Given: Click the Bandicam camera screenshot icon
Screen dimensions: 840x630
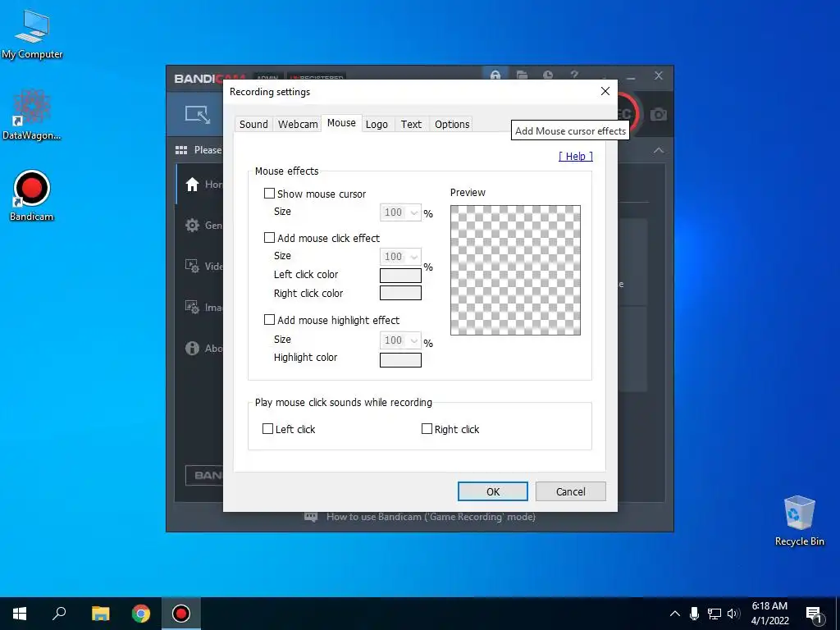Looking at the screenshot, I should (x=659, y=114).
